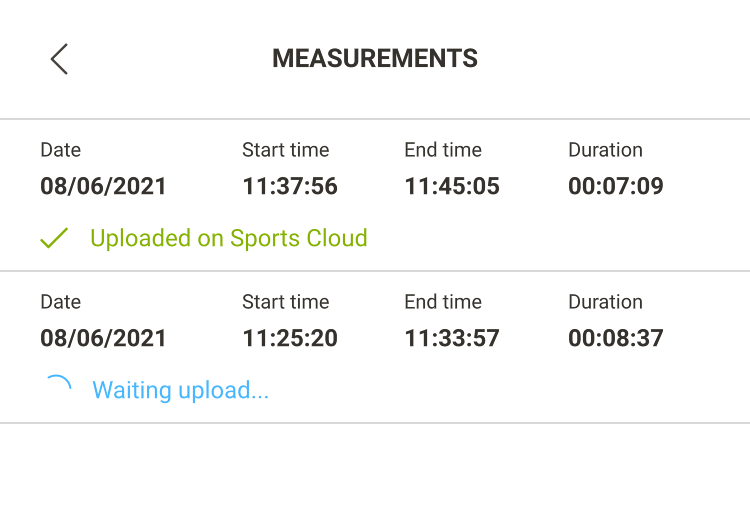The image size is (750, 507).
Task: Click the Date label in first measurement
Action: pos(61,150)
